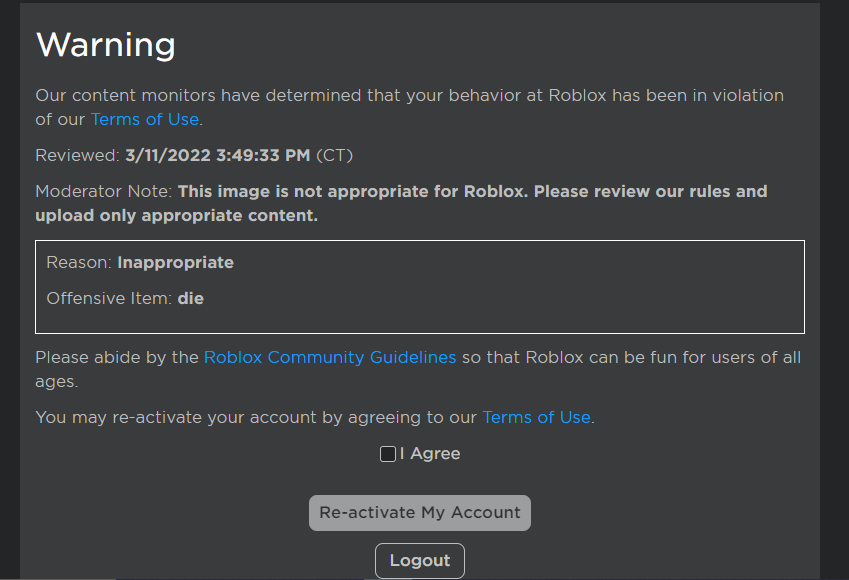Click the reviewed date 3/11/2022 3:49:33 PM

(x=218, y=155)
